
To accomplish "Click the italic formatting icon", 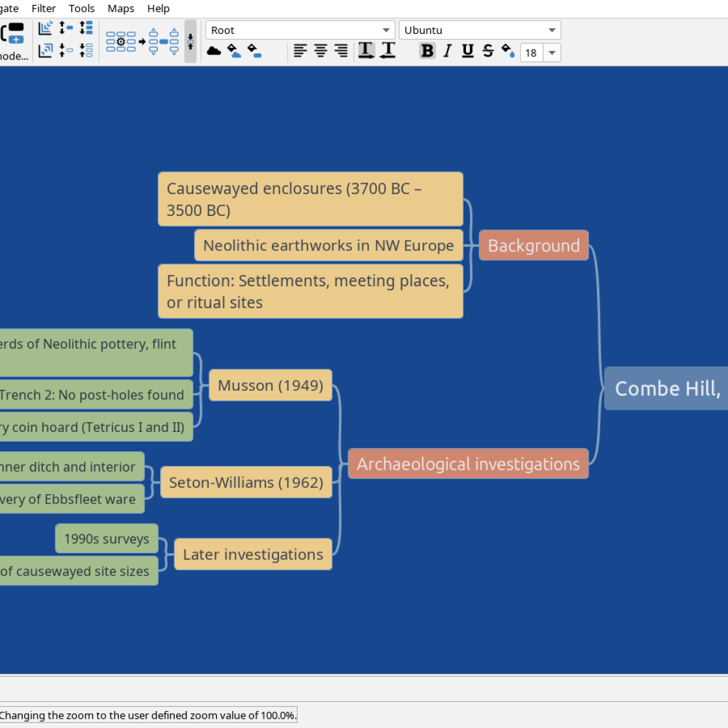I will coord(447,50).
